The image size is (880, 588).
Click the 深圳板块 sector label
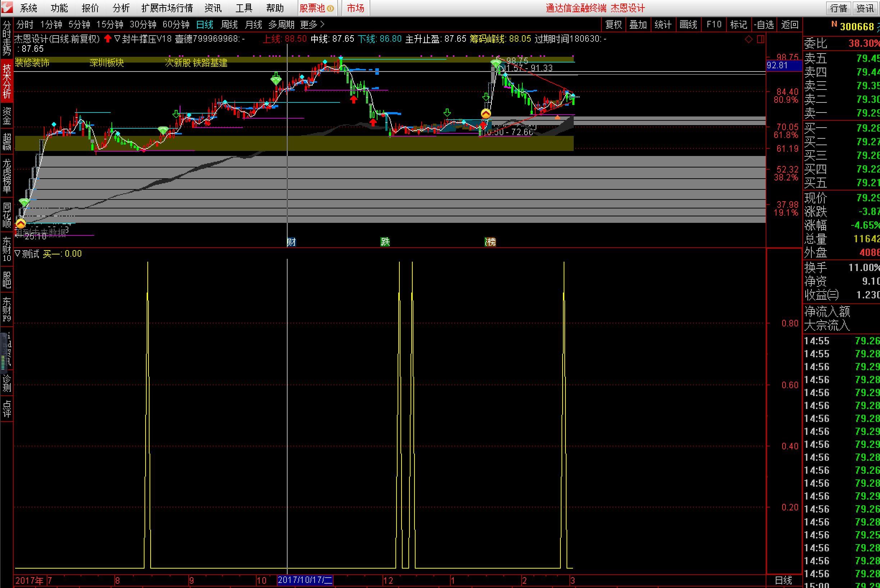107,63
